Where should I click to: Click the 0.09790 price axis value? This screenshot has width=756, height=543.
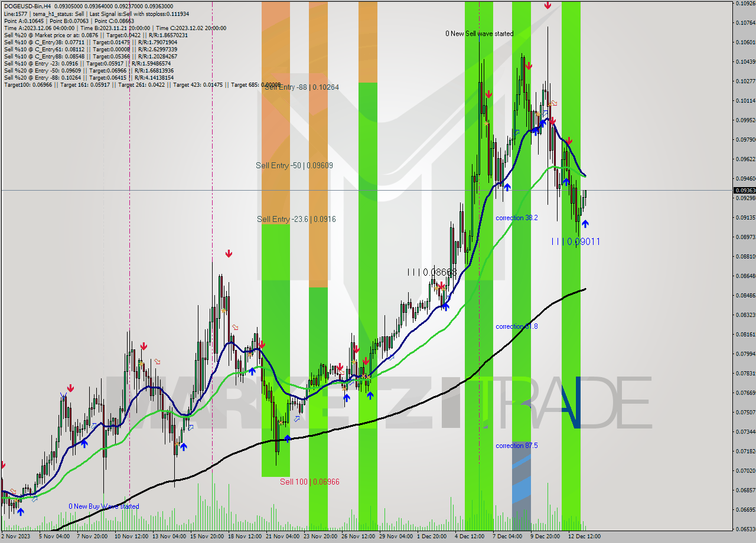pyautogui.click(x=745, y=140)
